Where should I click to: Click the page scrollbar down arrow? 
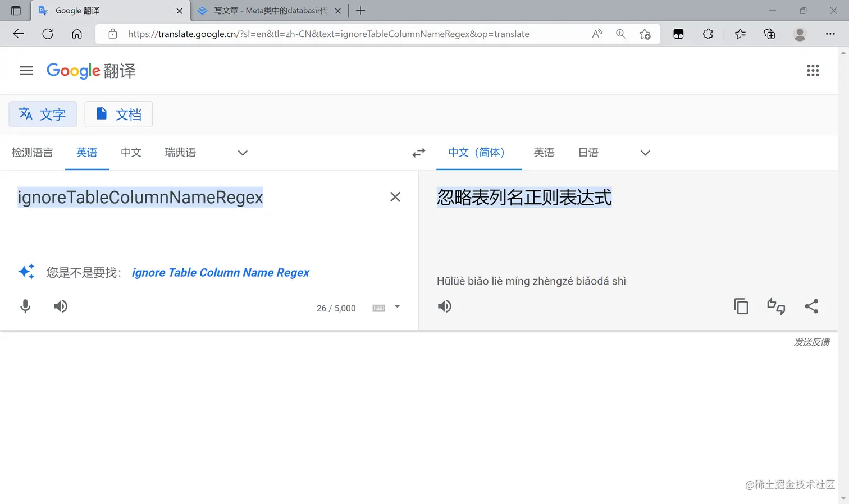(843, 498)
